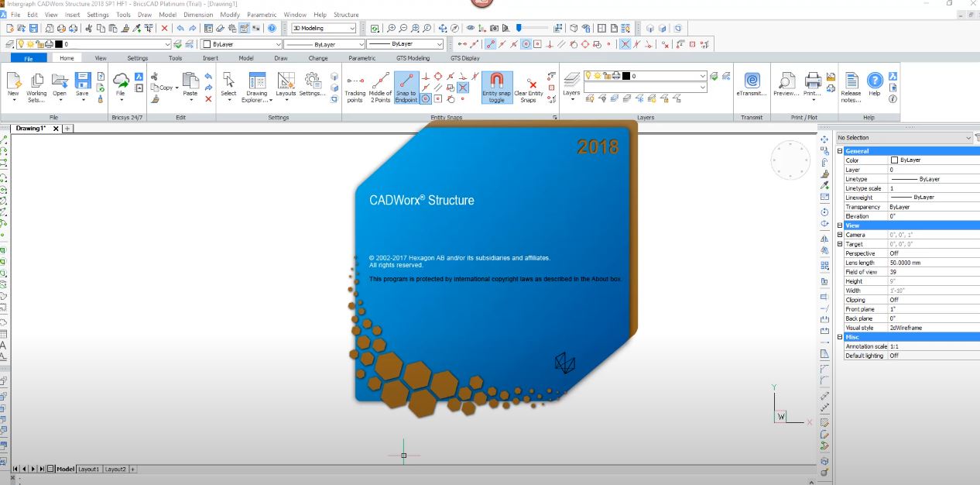Image resolution: width=980 pixels, height=485 pixels.
Task: Click the Select cursor tool in Settings panel
Action: pyautogui.click(x=228, y=81)
